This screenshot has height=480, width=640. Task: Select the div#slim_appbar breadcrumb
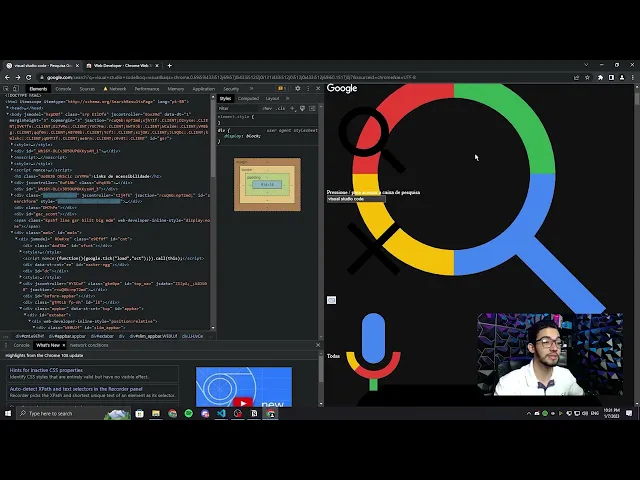(153, 336)
